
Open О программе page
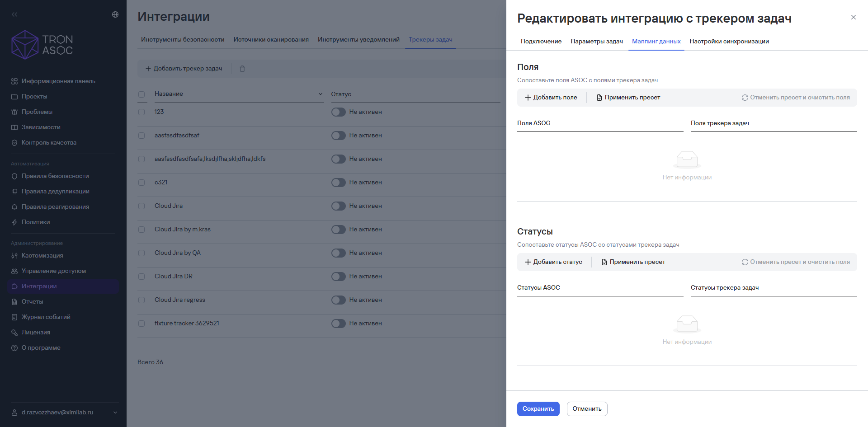(41, 348)
